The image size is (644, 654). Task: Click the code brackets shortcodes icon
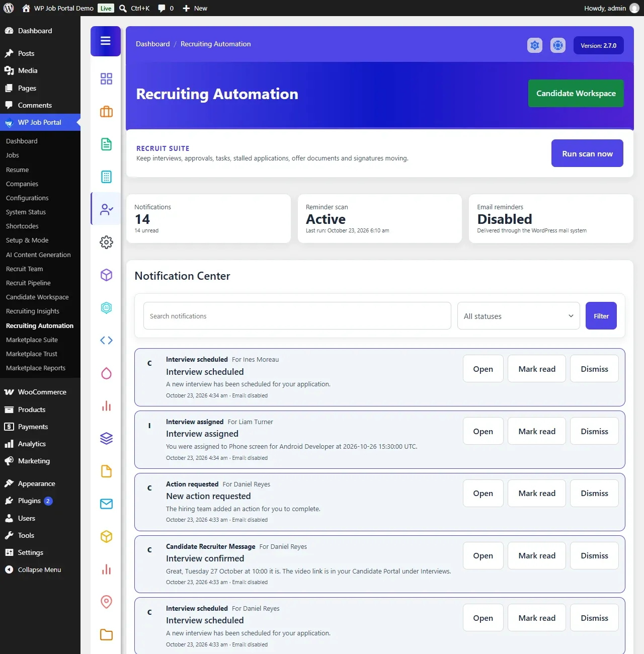tap(106, 340)
